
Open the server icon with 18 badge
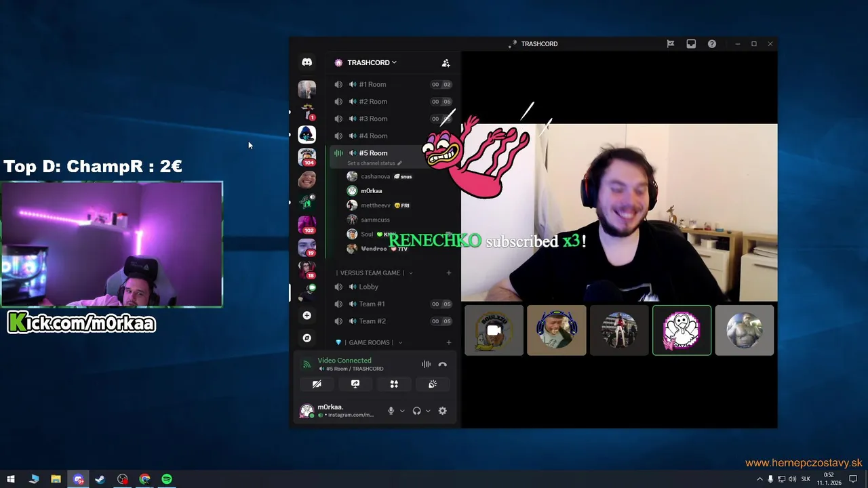(307, 270)
